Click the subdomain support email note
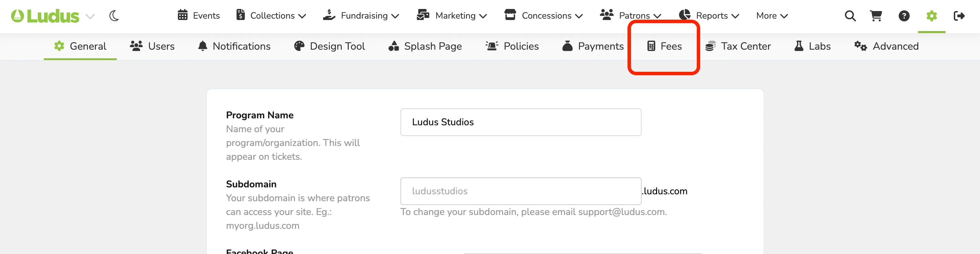 pyautogui.click(x=533, y=212)
